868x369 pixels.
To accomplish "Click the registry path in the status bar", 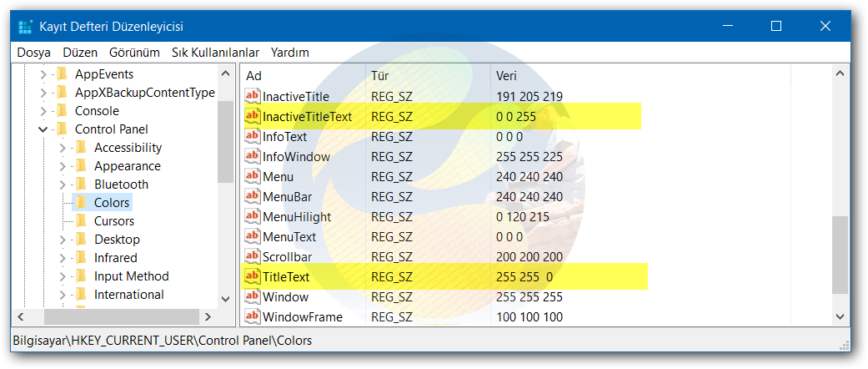I will tap(163, 340).
